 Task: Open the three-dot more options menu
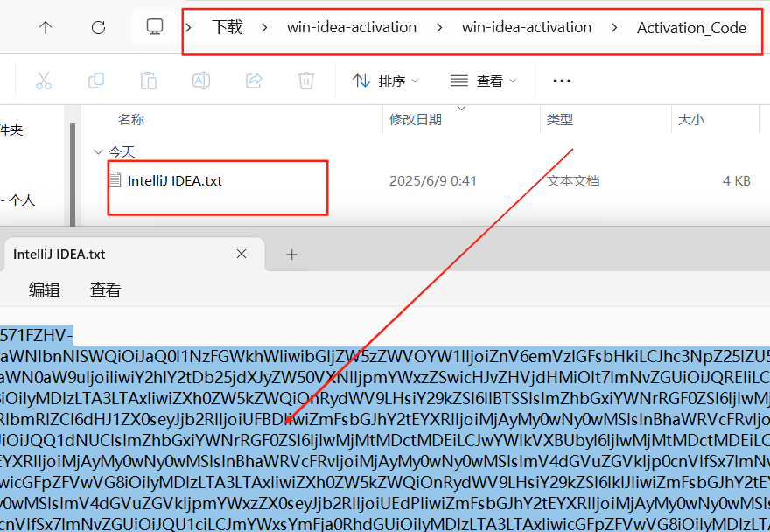point(562,80)
